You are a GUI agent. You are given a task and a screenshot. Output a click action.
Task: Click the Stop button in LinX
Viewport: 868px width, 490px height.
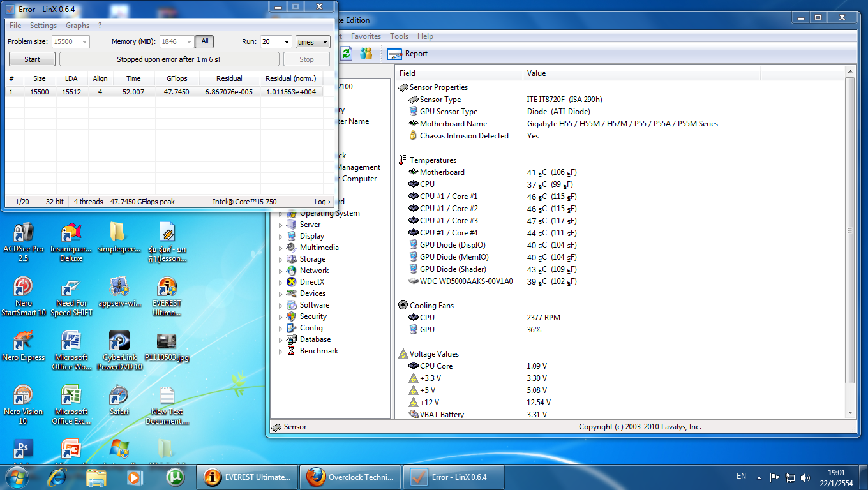click(x=306, y=59)
